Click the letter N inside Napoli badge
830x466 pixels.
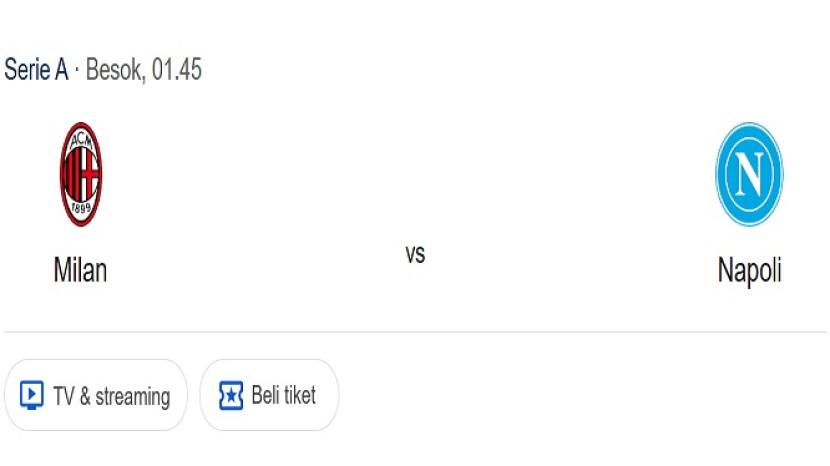[x=749, y=175]
